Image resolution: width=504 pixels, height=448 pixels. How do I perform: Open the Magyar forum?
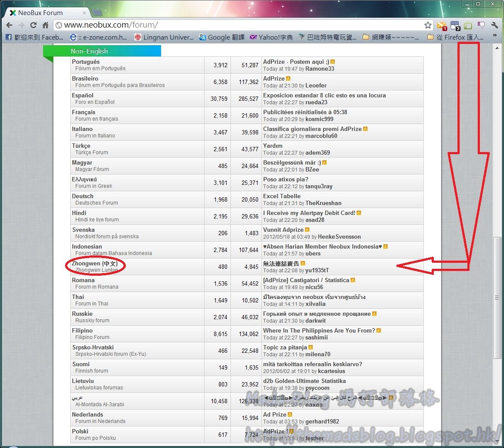pos(82,163)
